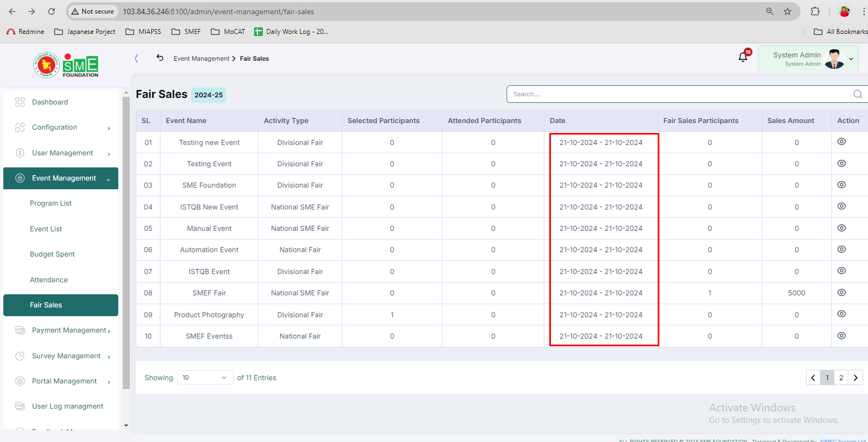Open browser extensions puzzle icon
This screenshot has height=442, width=868.
point(815,11)
